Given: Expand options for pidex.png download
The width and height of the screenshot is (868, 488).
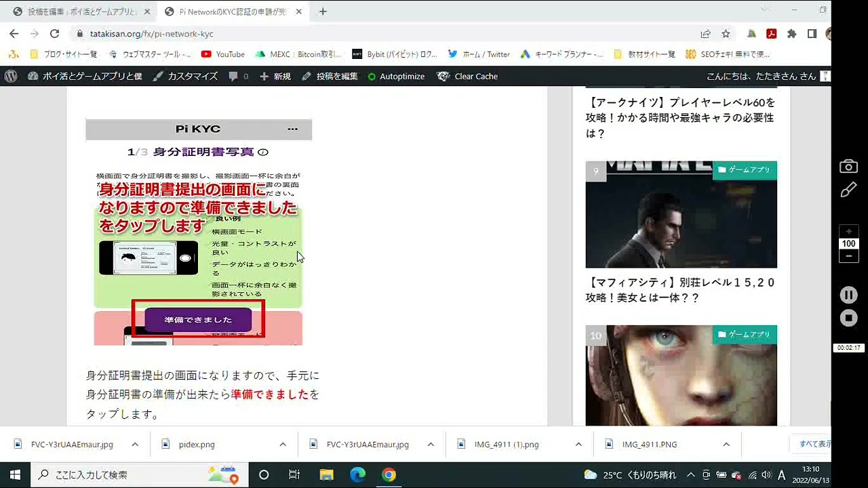Looking at the screenshot, I should pos(283,445).
